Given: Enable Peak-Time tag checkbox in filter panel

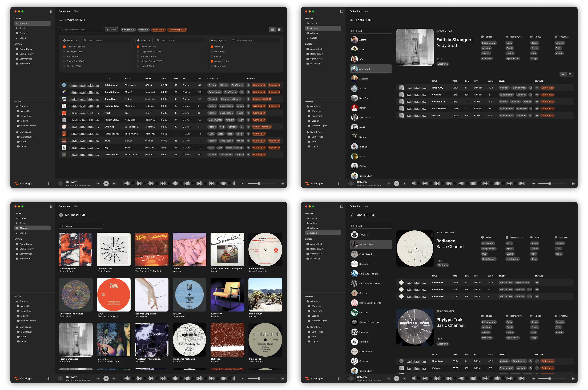Looking at the screenshot, I should pos(212,52).
